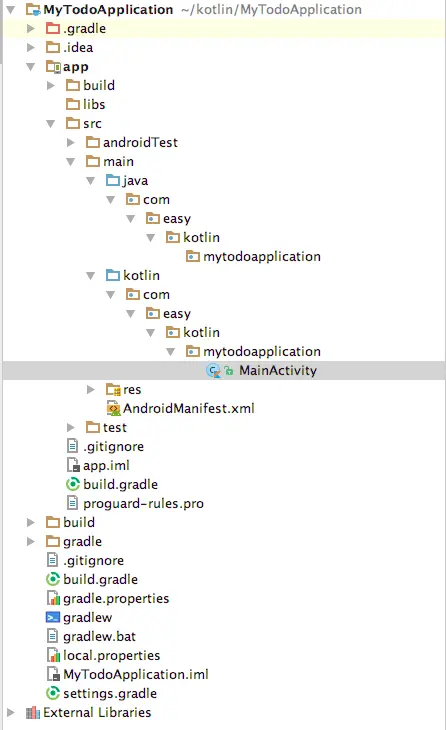Viewport: 446px width, 730px height.
Task: Click the AndroidManifest.xml file icon
Action: [113, 408]
